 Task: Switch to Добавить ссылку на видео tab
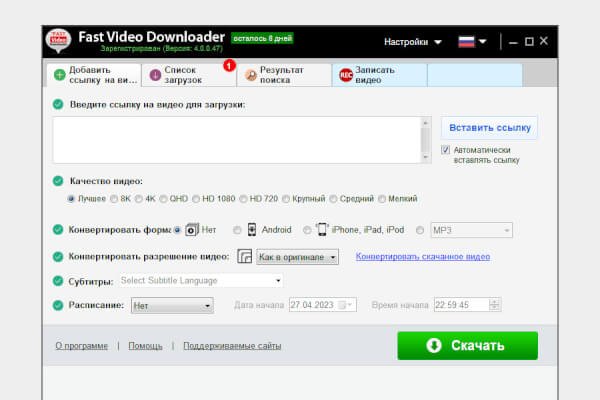pyautogui.click(x=94, y=75)
